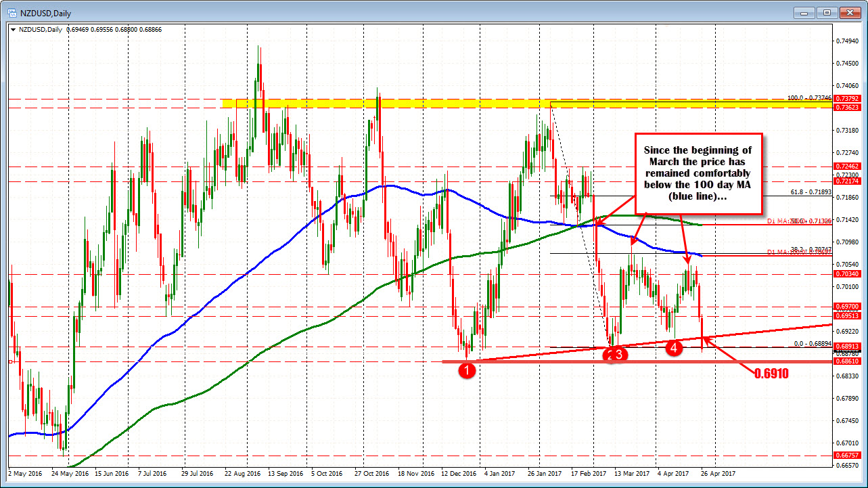
Task: Click the 0.67450 price scale label
Action: (848, 420)
